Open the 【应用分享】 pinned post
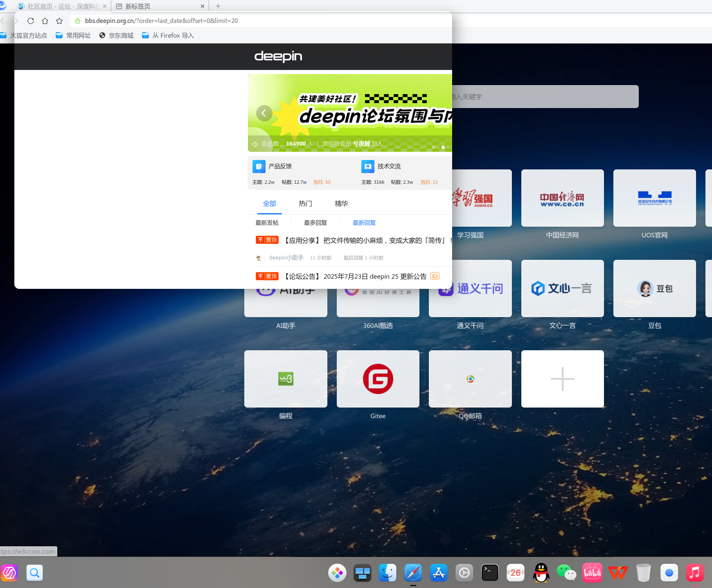Image resolution: width=712 pixels, height=588 pixels. point(367,240)
